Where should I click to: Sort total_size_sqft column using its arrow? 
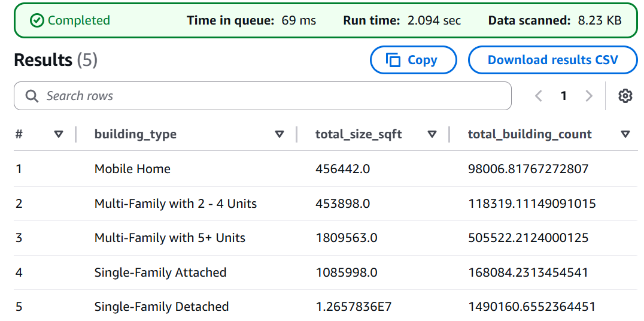(x=432, y=134)
